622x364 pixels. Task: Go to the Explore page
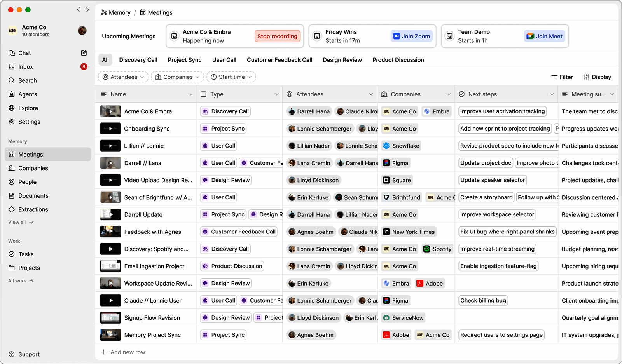[28, 108]
